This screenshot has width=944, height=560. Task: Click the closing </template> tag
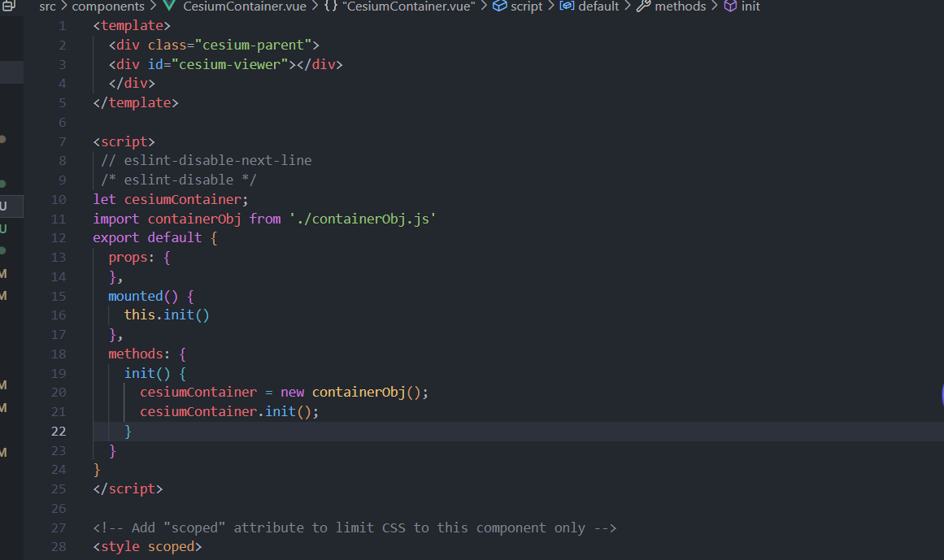(x=136, y=103)
